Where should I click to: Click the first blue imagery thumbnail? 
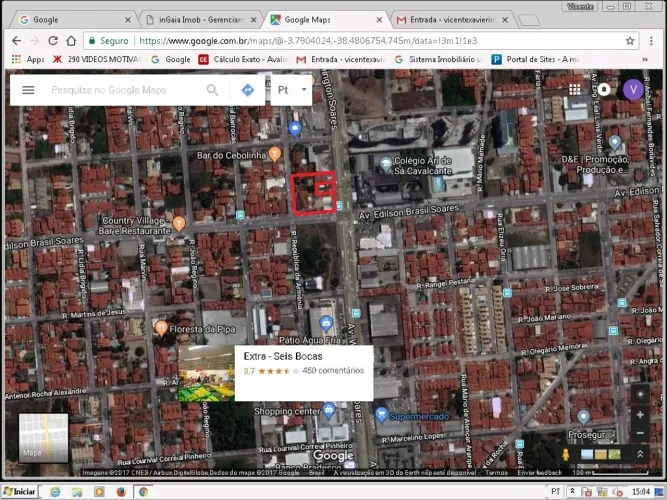click(x=587, y=454)
